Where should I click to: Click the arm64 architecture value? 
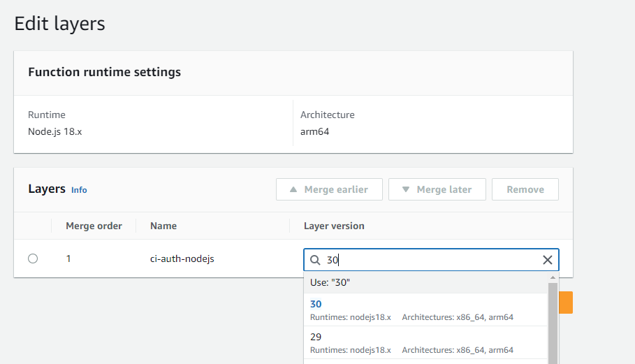pyautogui.click(x=314, y=131)
